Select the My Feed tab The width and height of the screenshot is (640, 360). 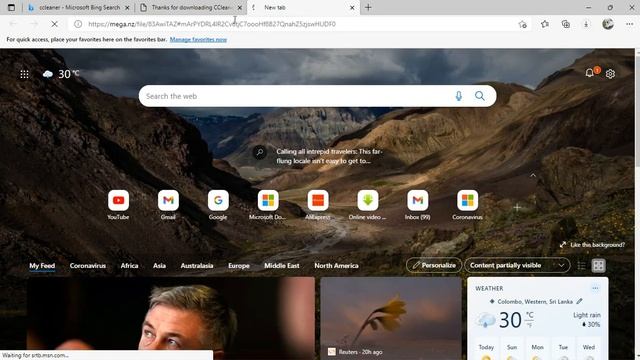[x=42, y=266]
